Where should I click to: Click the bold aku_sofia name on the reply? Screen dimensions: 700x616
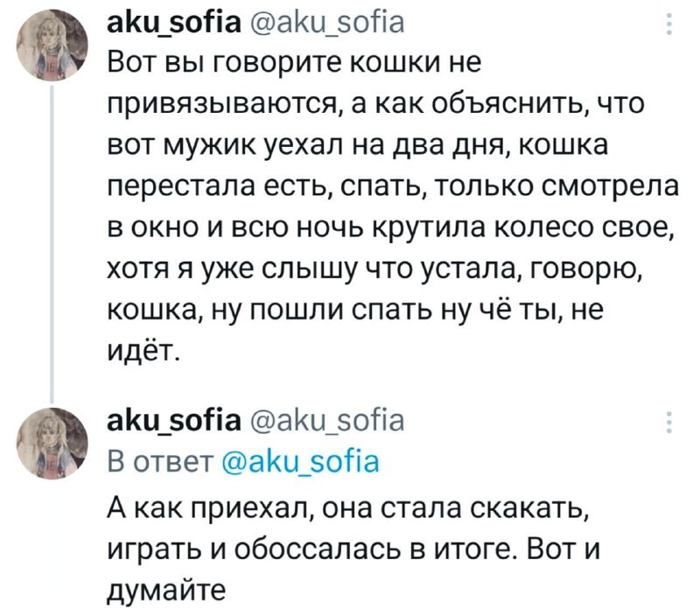click(x=166, y=422)
